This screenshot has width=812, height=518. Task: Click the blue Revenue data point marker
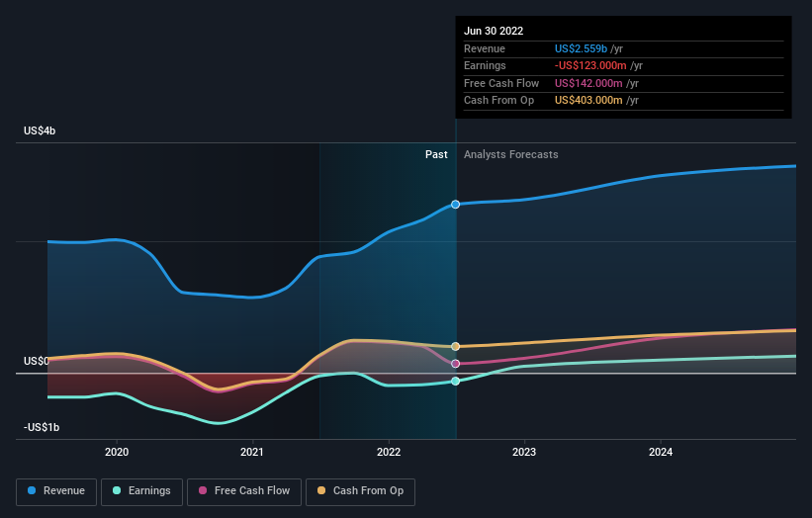pyautogui.click(x=455, y=205)
